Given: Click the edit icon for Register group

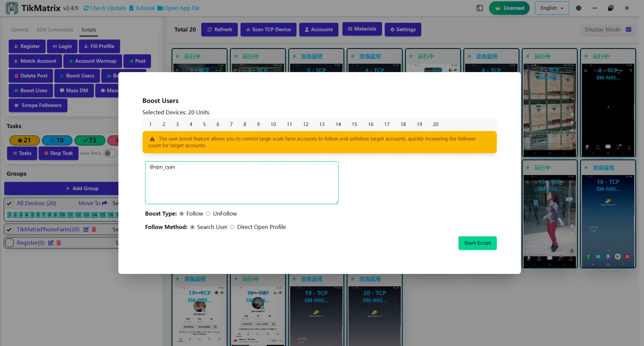Looking at the screenshot, I should (51, 243).
